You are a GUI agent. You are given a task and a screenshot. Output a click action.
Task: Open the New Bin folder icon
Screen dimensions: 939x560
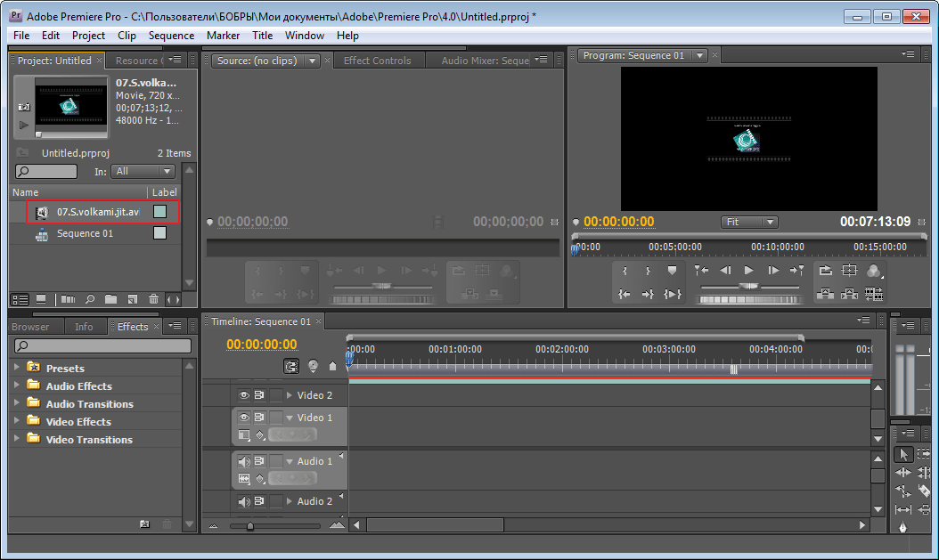110,299
